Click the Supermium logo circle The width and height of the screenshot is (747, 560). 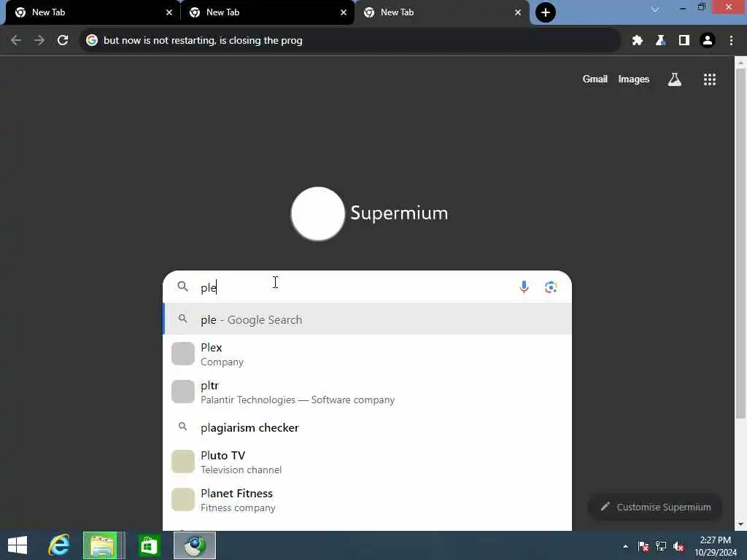coord(318,214)
